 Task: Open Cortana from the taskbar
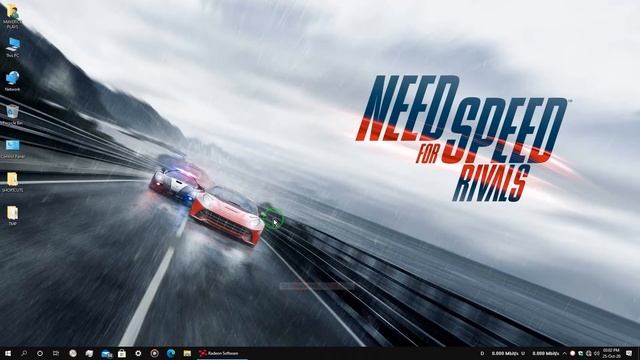40,353
